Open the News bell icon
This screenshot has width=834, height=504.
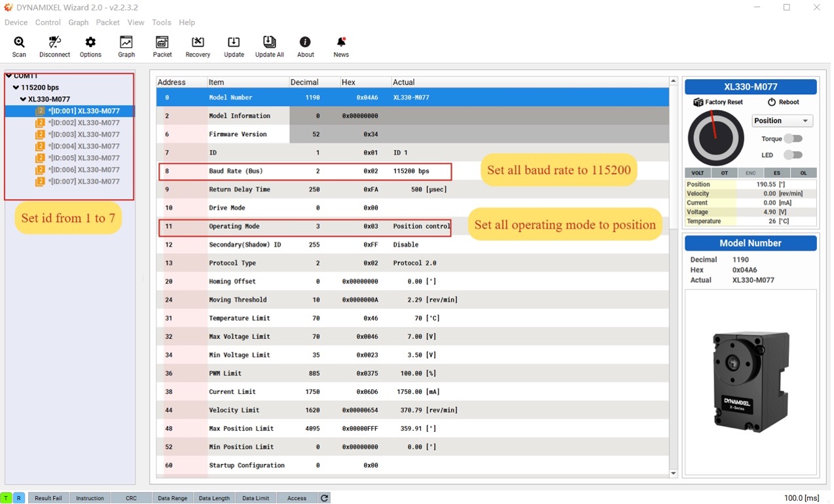tap(341, 42)
